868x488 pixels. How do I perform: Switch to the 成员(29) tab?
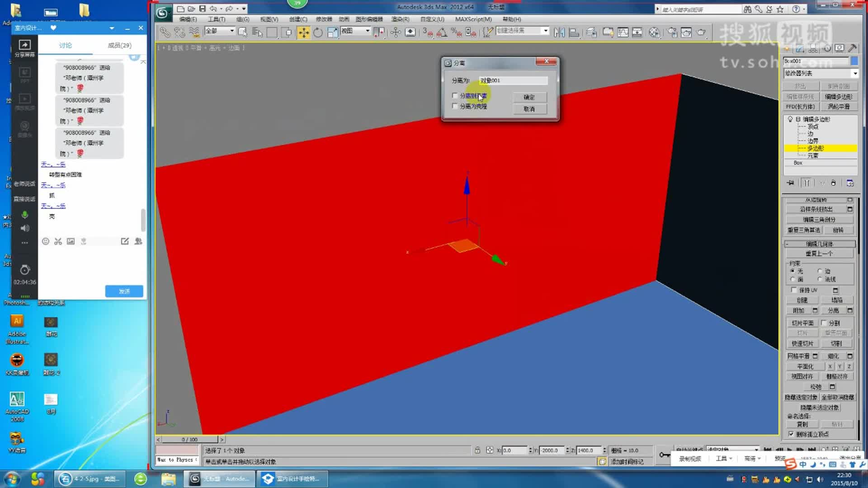[119, 45]
